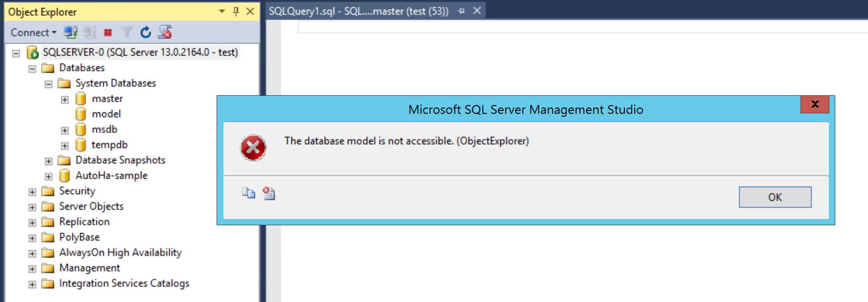The width and height of the screenshot is (868, 302).
Task: Click the Integration Services Catalogs folder icon
Action: click(x=48, y=283)
